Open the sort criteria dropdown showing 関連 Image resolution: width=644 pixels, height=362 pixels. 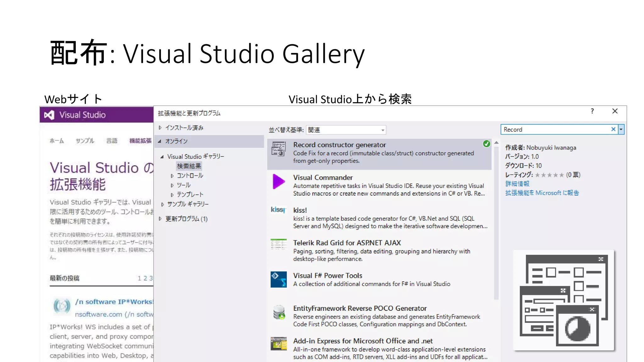point(346,130)
